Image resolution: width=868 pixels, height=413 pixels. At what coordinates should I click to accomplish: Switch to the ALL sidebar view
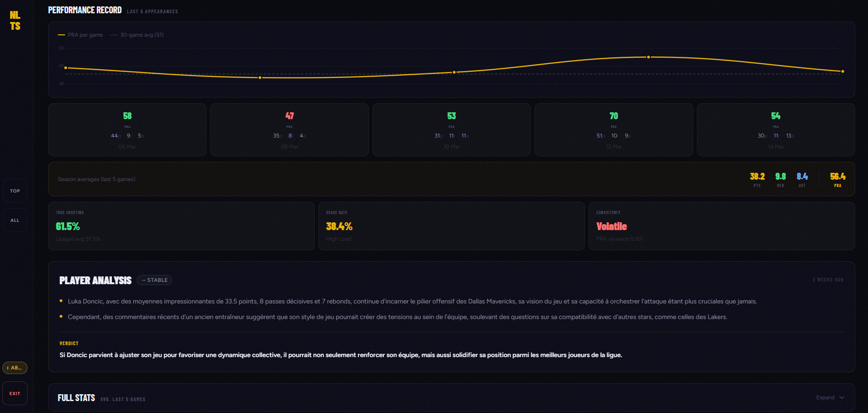click(15, 220)
